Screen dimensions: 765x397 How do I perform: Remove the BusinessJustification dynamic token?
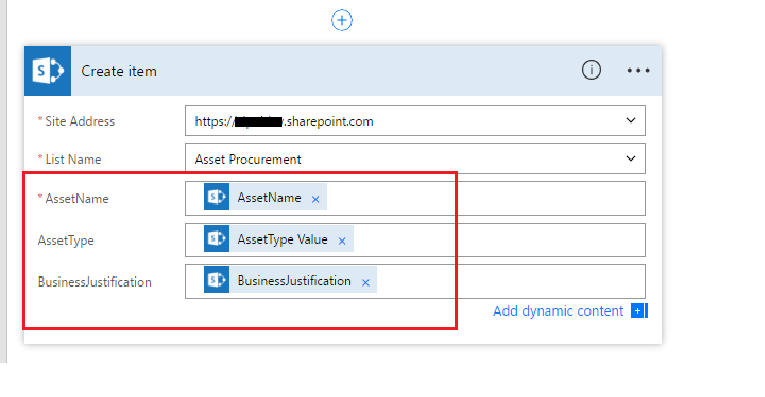pyautogui.click(x=365, y=282)
